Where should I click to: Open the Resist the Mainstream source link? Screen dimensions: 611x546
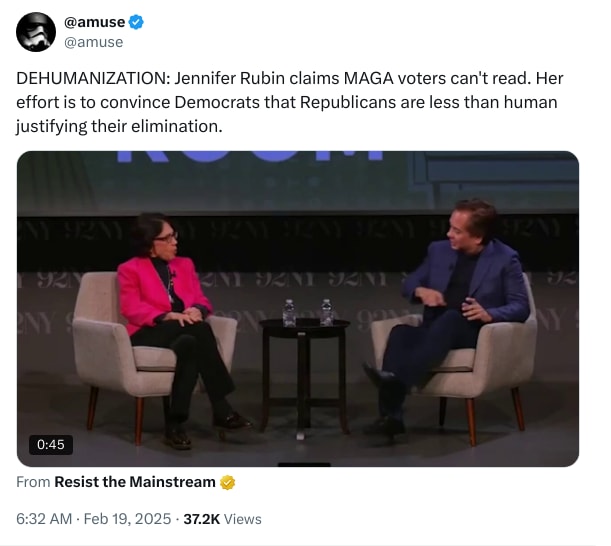pos(135,482)
